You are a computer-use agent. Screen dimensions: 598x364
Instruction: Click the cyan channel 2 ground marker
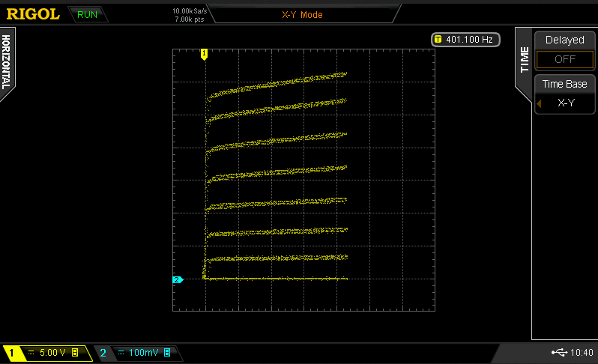[178, 279]
